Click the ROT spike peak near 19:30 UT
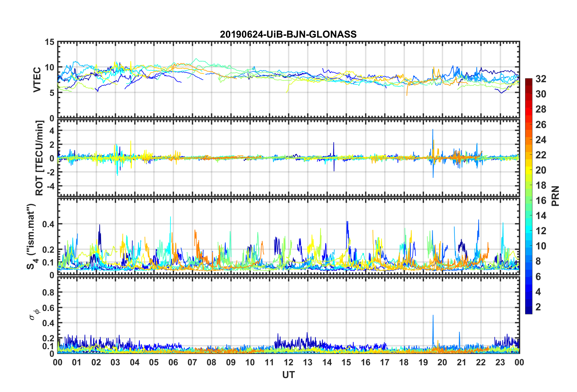577x392 pixels. 433,130
